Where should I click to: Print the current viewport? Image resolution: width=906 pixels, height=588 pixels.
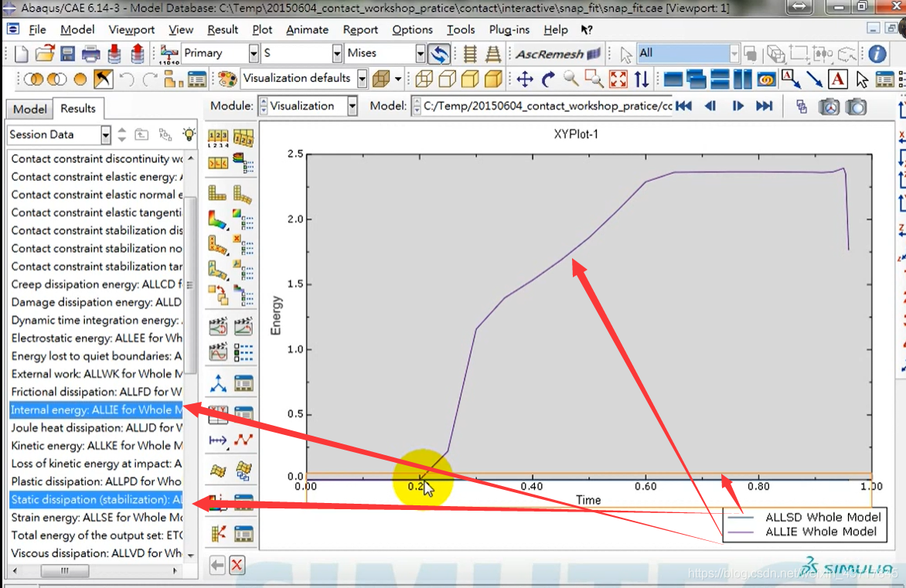pyautogui.click(x=90, y=54)
